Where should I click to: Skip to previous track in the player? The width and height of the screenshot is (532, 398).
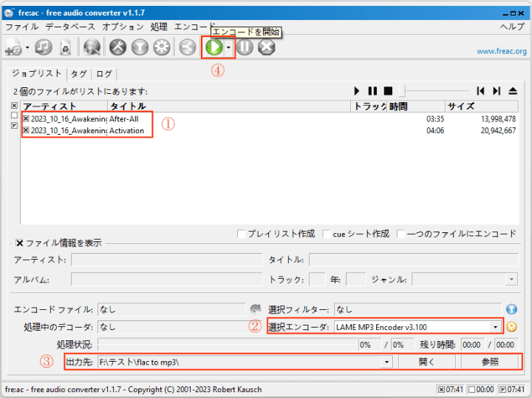tap(480, 91)
